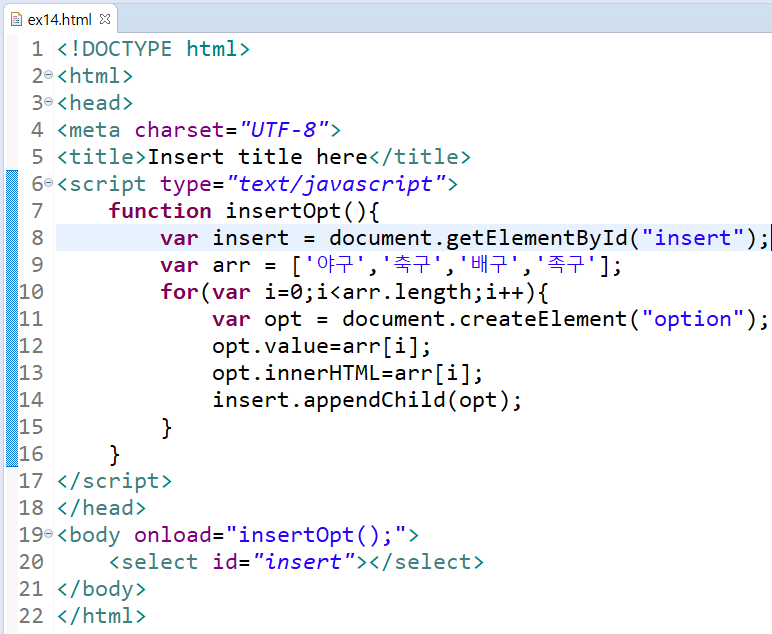The height and width of the screenshot is (634, 772).
Task: Click the "text/javascript" type value
Action: pyautogui.click(x=337, y=184)
